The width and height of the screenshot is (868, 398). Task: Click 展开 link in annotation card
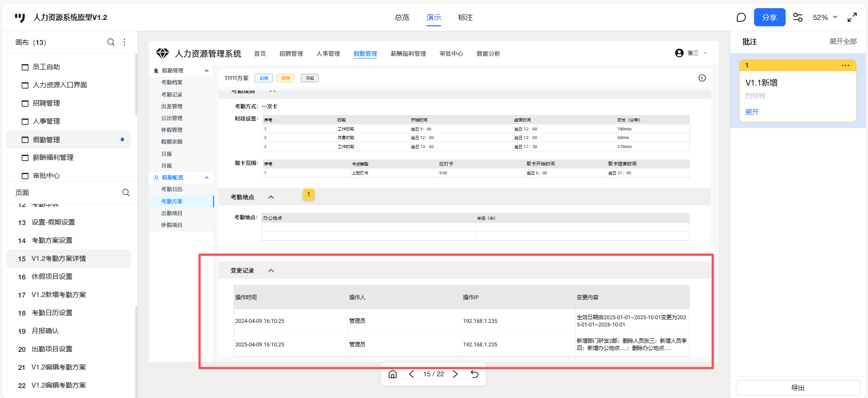pyautogui.click(x=752, y=112)
